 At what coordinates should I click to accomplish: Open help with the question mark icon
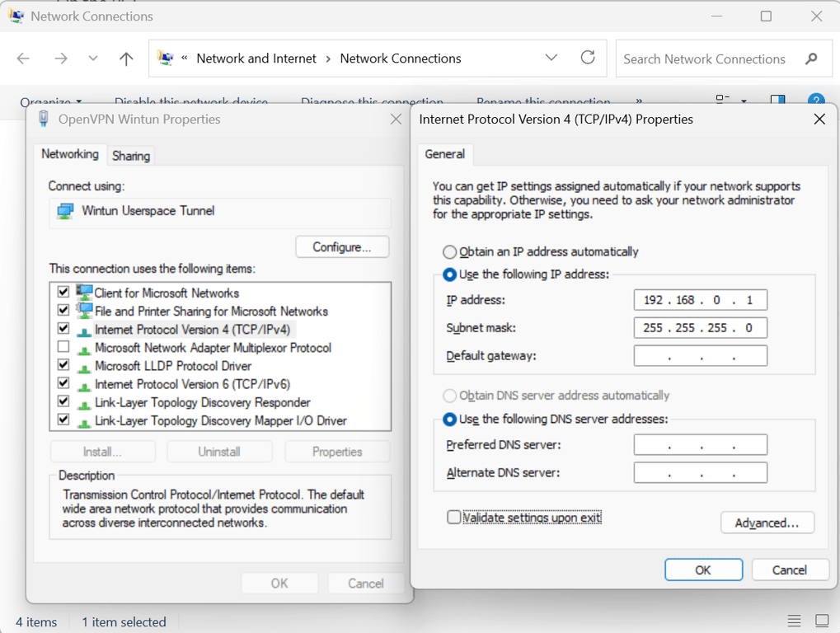(x=816, y=100)
